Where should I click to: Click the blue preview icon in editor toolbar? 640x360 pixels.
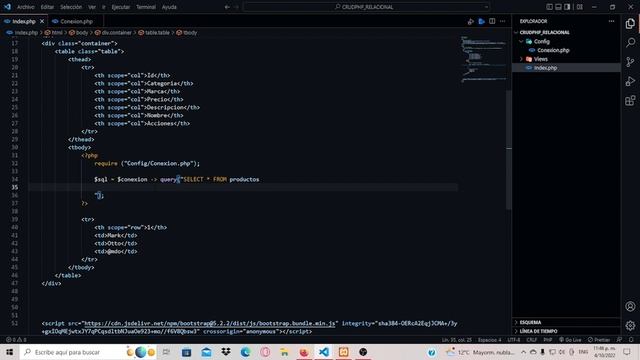[482, 21]
